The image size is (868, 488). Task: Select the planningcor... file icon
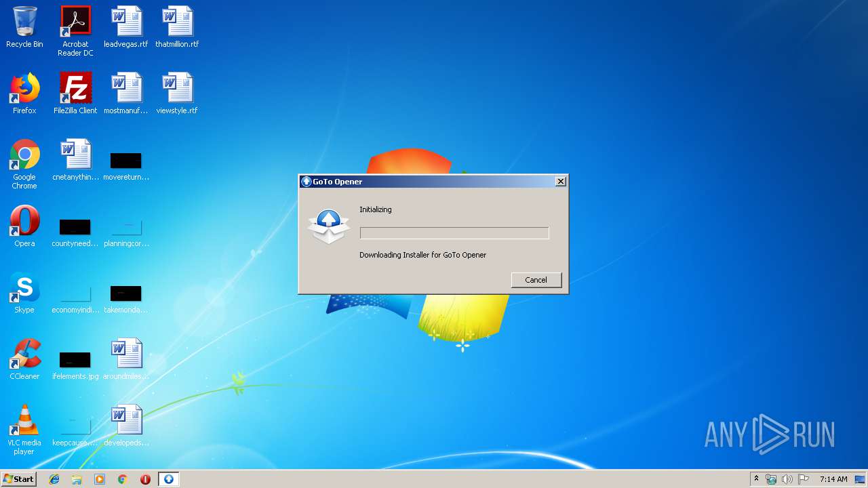[x=126, y=232]
